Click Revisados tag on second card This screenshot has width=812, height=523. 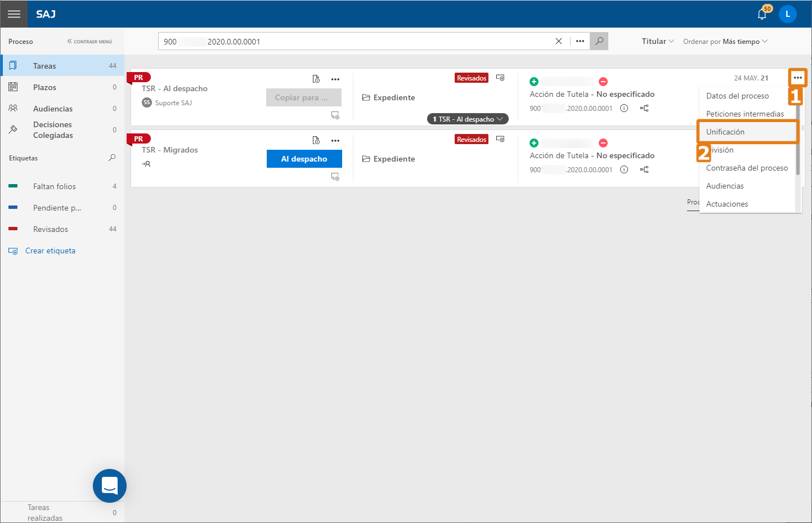pos(472,140)
